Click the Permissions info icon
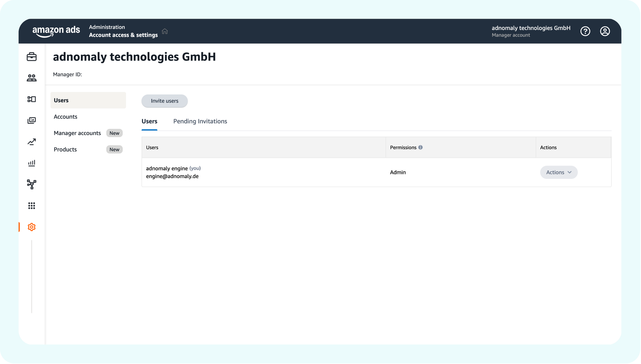The image size is (641, 364). [x=421, y=147]
